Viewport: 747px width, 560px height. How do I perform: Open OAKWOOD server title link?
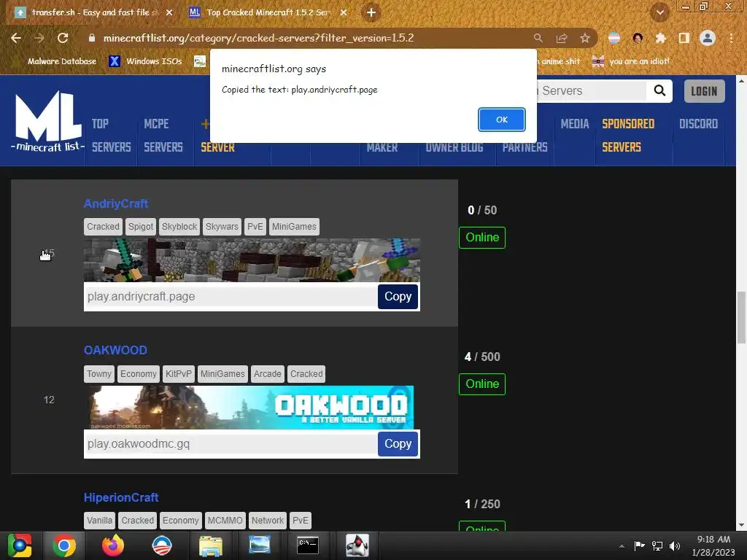coord(115,351)
